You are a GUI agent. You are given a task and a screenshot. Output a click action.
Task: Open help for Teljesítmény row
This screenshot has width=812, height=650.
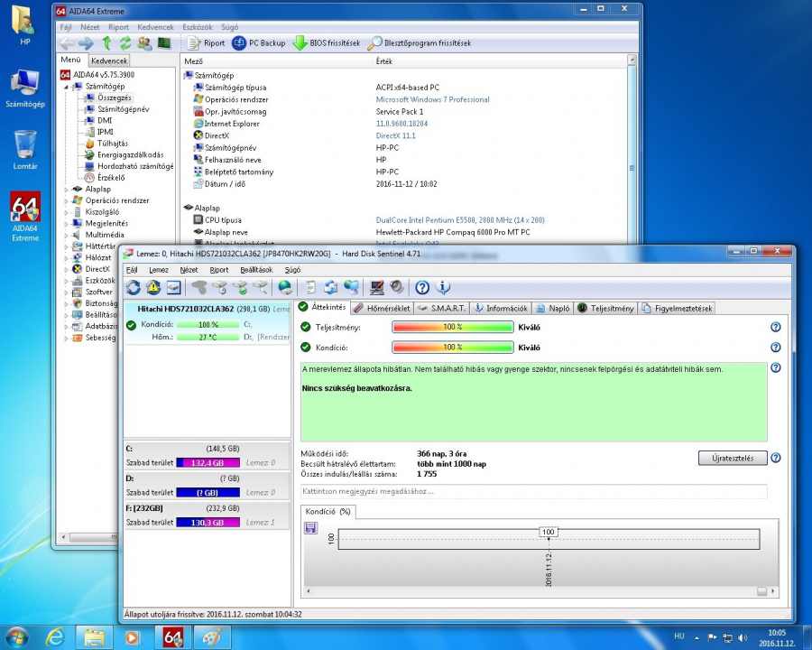[x=775, y=327]
